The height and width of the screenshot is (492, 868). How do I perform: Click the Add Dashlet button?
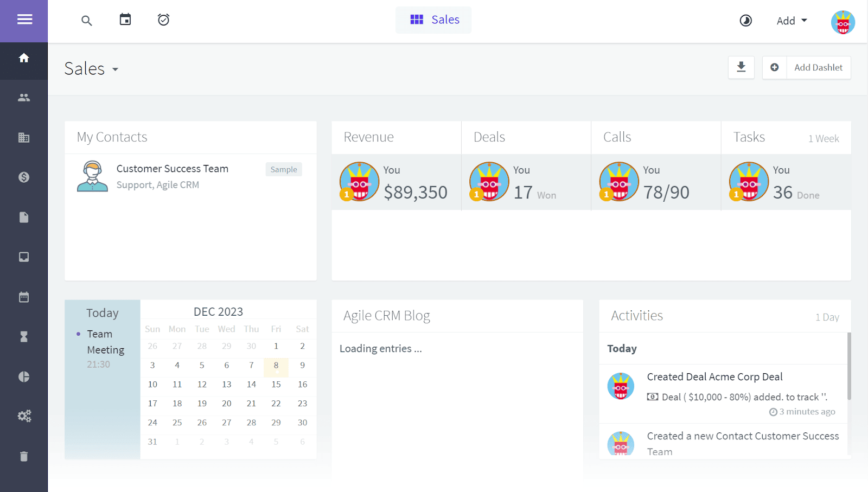pyautogui.click(x=818, y=67)
